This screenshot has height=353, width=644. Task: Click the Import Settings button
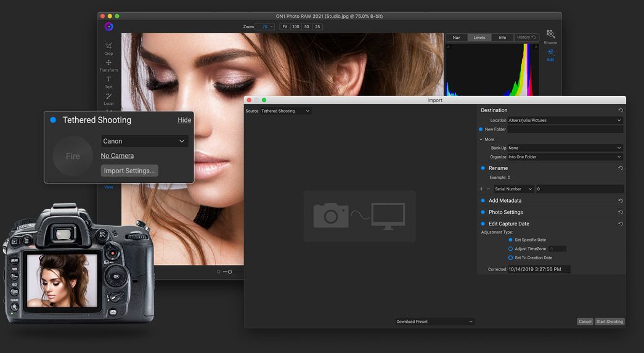[x=129, y=171]
